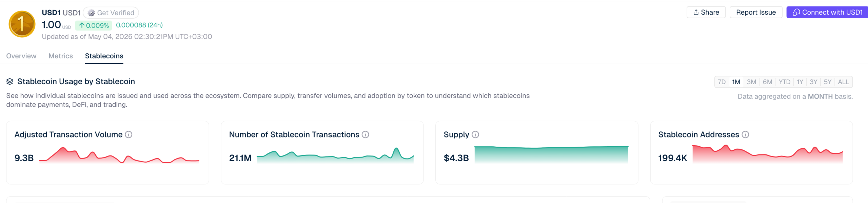Click the 9.3B volume value
Screen dimensions: 868x203
point(24,158)
